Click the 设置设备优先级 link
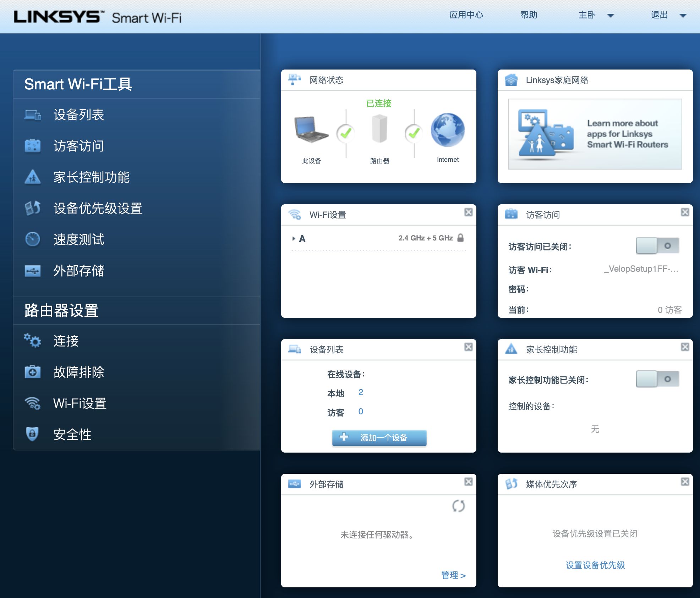 [595, 565]
